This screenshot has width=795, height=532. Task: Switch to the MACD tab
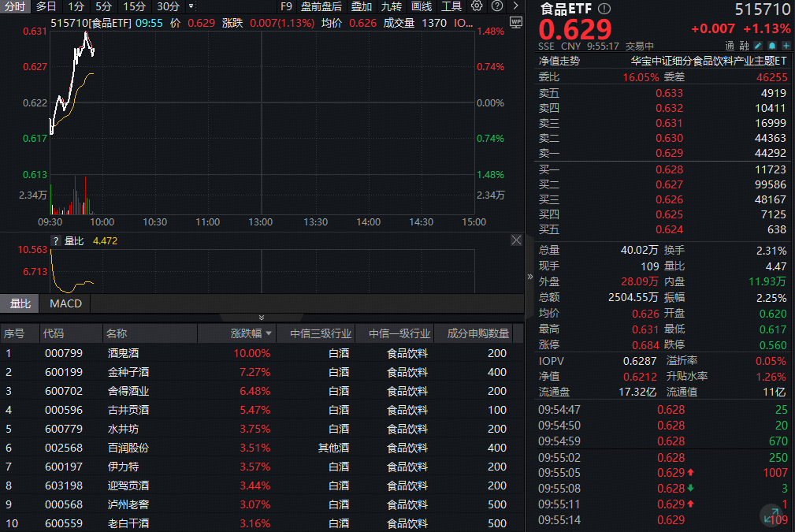65,303
